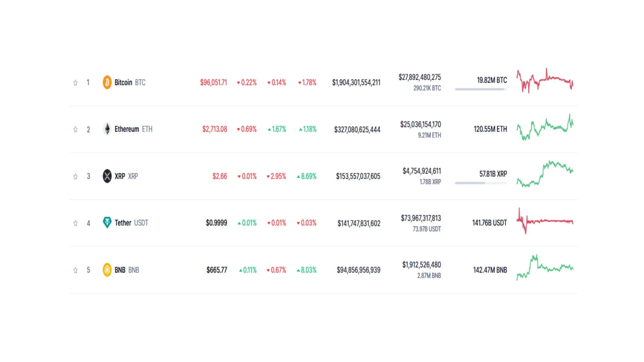The width and height of the screenshot is (644, 362).
Task: Click the Bitcoin logo icon
Action: pos(107,82)
